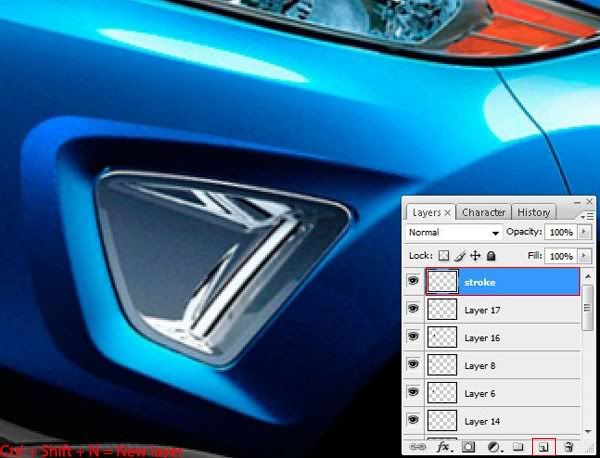
Task: Open the Normal blend mode dropdown
Action: click(454, 233)
